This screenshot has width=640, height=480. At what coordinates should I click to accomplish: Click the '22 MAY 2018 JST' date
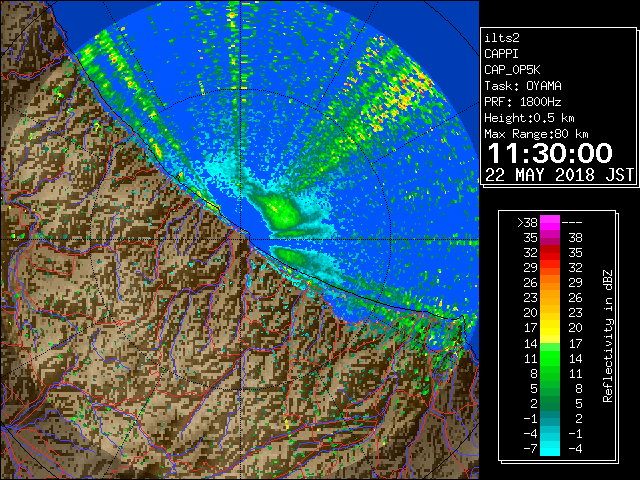[559, 175]
